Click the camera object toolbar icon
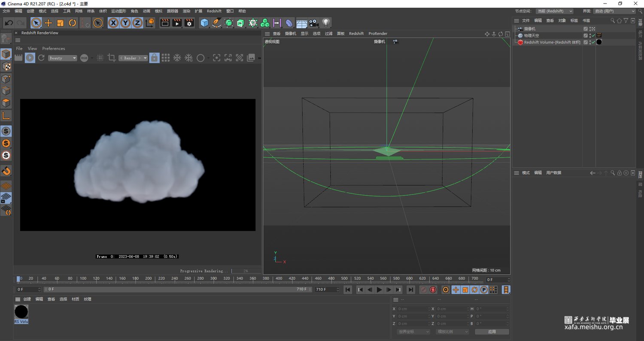The width and height of the screenshot is (644, 341). (x=314, y=23)
